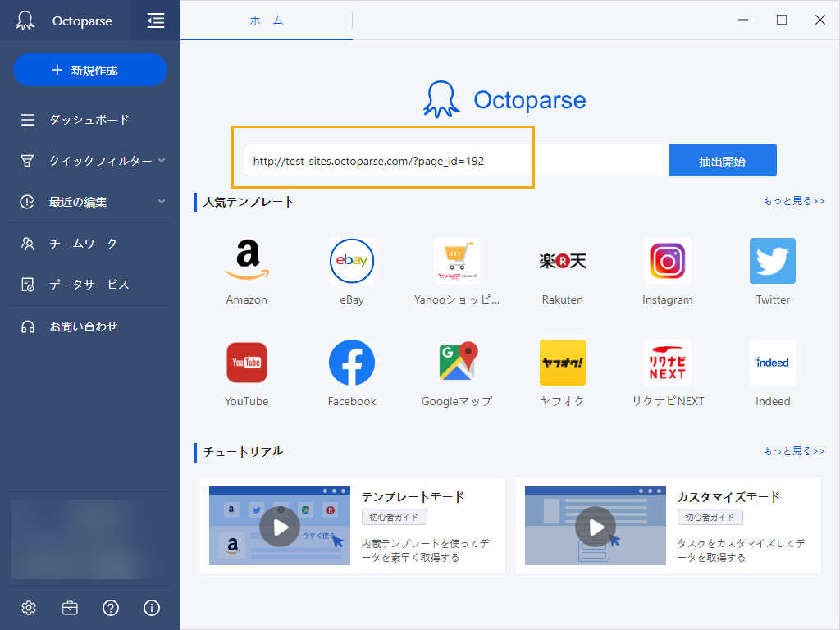This screenshot has height=630, width=840.
Task: Collapse the sidebar with the menu toggle icon
Action: coord(155,21)
